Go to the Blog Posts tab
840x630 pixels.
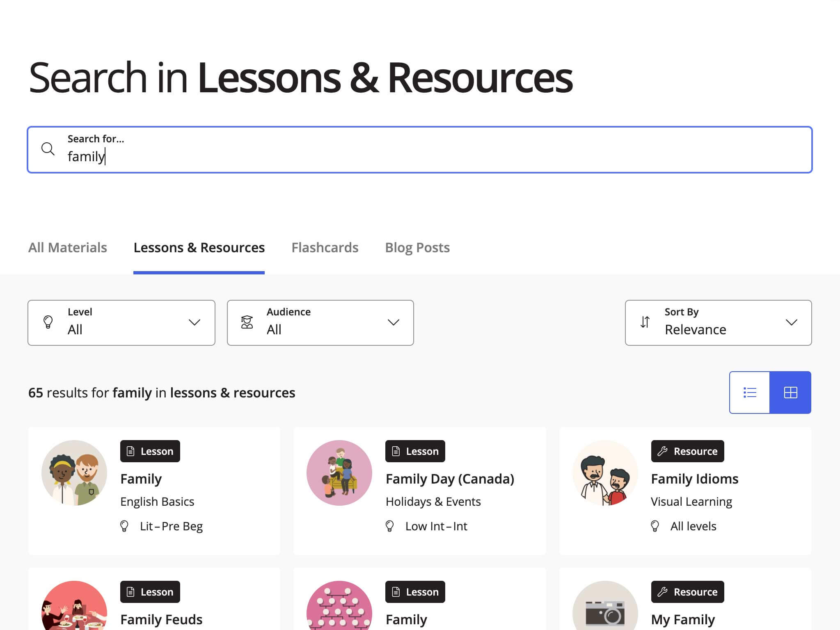(x=417, y=248)
